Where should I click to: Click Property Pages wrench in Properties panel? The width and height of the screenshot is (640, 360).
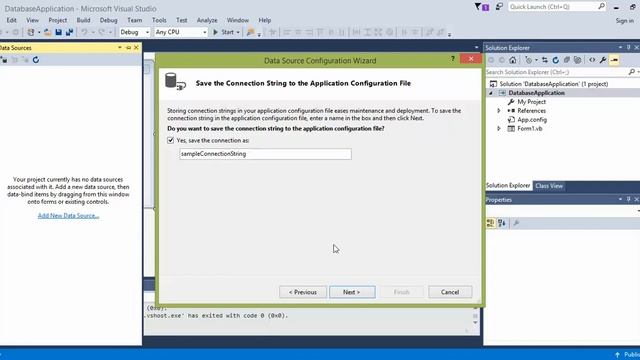tap(516, 223)
